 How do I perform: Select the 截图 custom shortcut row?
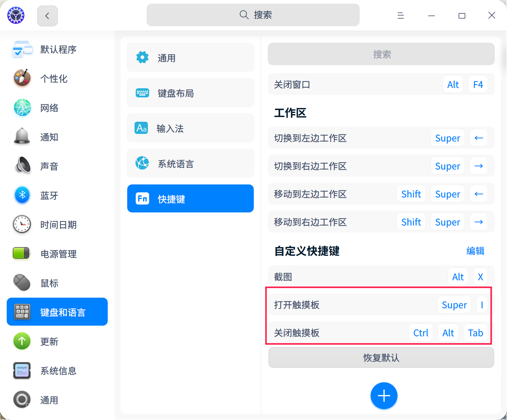pyautogui.click(x=381, y=276)
